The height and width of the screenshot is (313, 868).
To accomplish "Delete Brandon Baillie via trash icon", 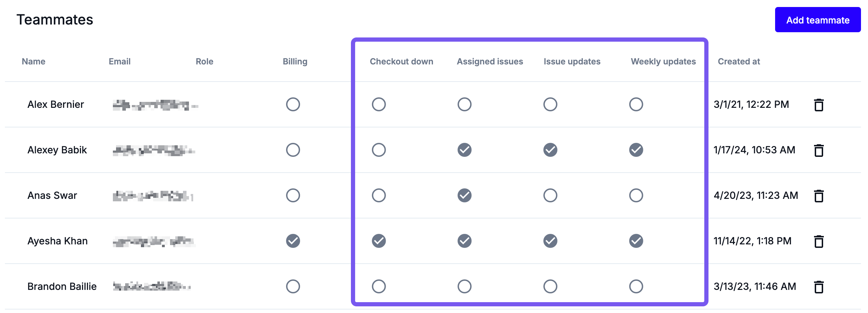I will coord(819,287).
